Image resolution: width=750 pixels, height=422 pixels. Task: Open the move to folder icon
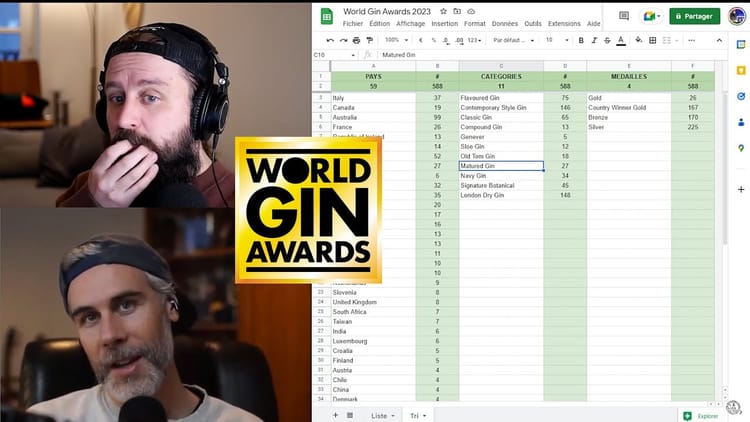click(x=457, y=11)
